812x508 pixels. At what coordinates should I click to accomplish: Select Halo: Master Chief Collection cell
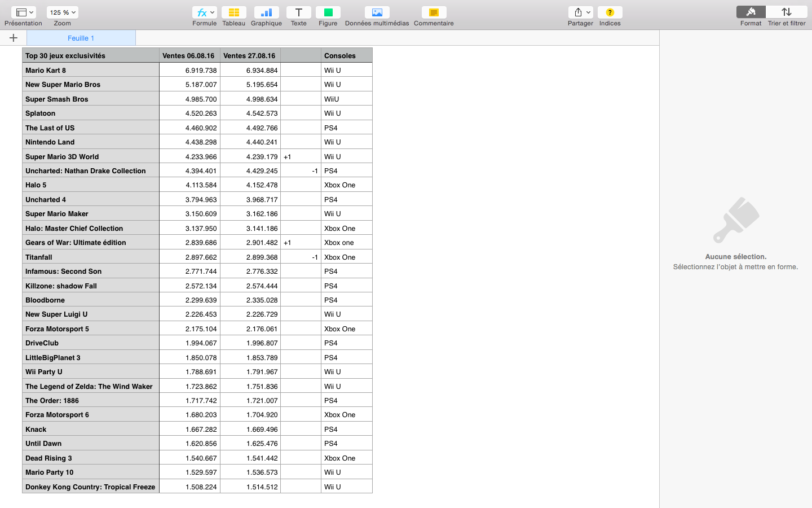coord(91,228)
